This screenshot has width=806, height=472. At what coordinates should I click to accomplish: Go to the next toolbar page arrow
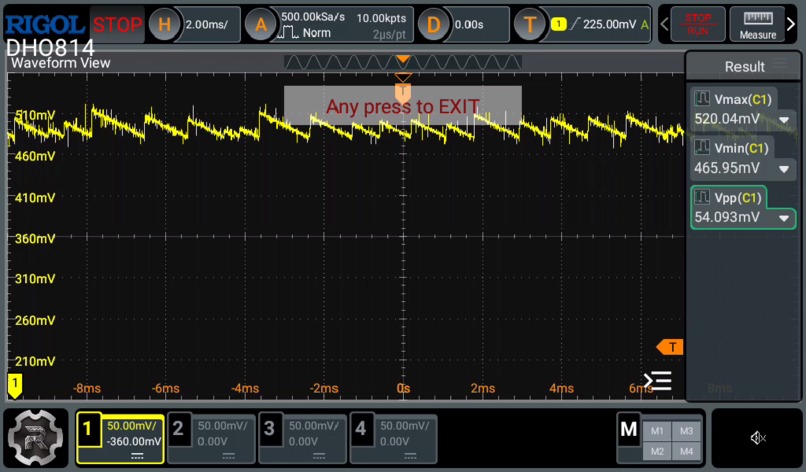pos(792,24)
